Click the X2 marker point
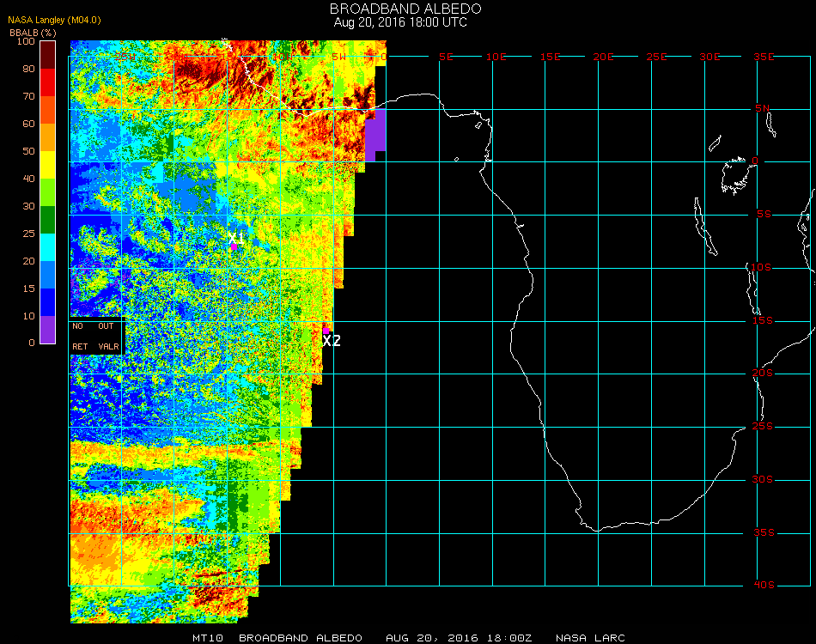 326,330
